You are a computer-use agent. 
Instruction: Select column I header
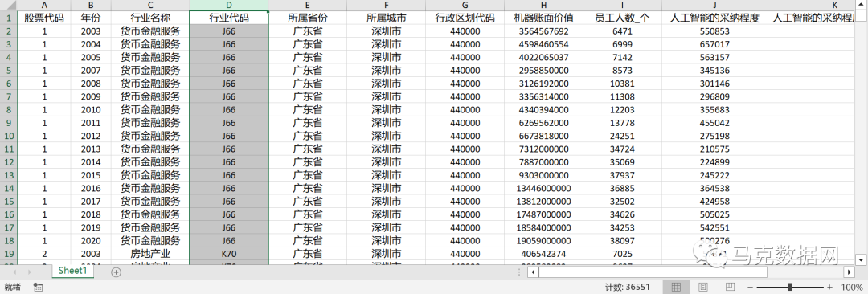[622, 5]
